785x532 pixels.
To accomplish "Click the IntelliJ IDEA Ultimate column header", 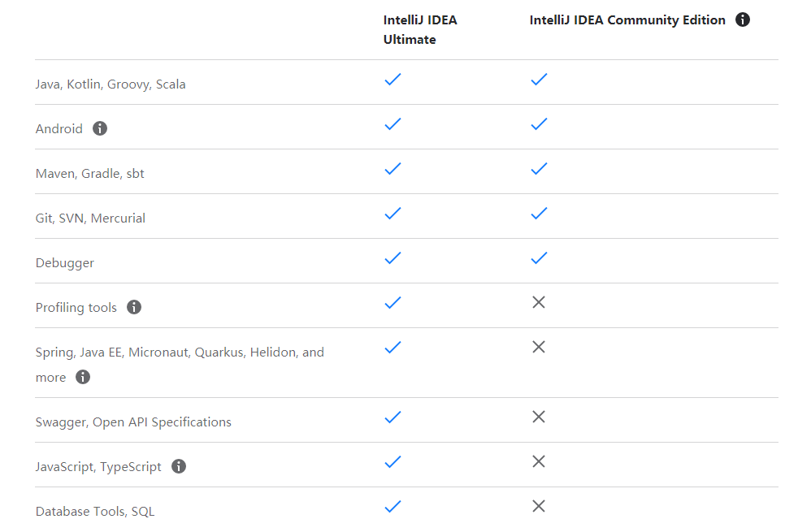I will 420,29.
